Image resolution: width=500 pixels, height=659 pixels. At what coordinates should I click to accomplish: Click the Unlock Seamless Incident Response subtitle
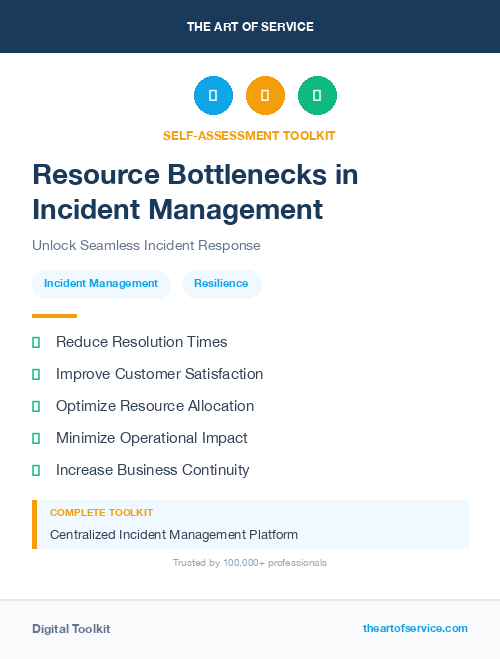146,245
